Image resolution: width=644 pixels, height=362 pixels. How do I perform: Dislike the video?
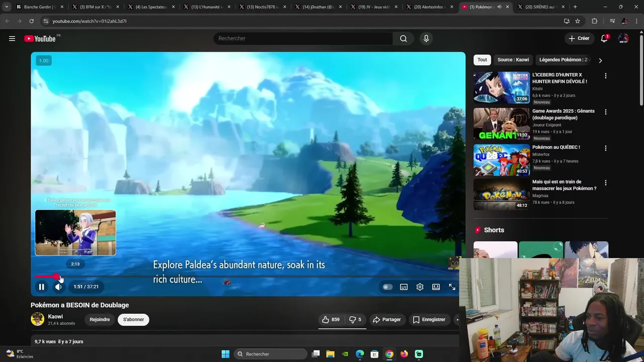click(x=355, y=320)
